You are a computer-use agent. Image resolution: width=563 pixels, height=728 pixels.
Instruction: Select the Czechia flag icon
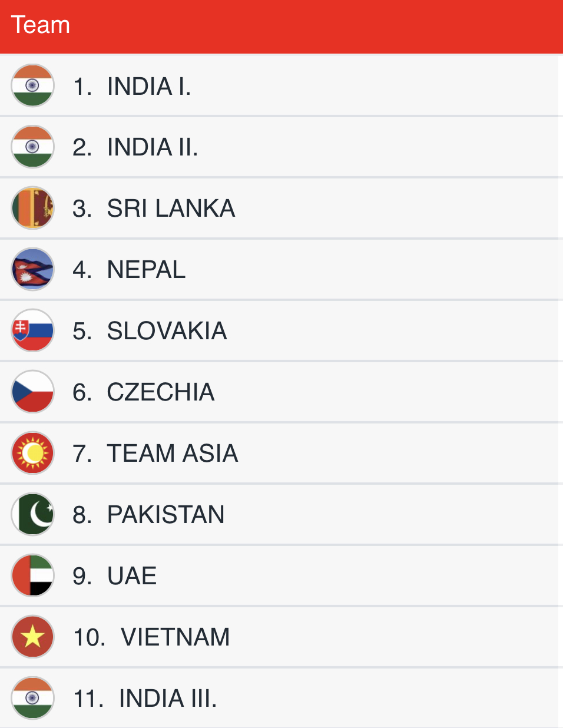coord(33,392)
